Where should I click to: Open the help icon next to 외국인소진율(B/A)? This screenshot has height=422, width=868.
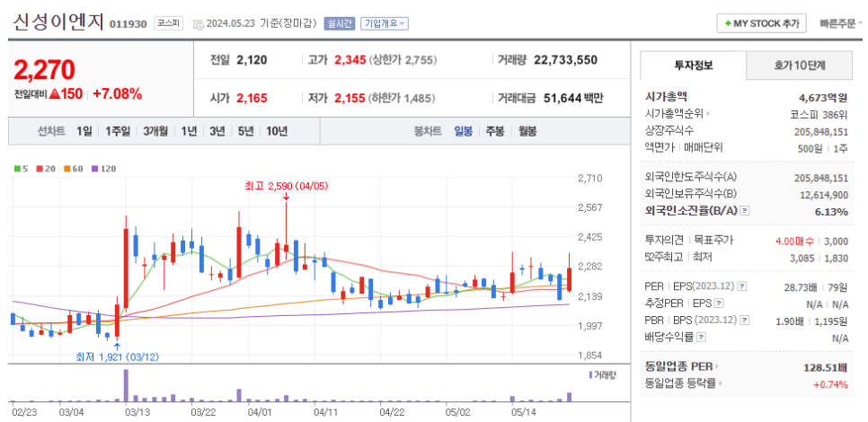[745, 211]
